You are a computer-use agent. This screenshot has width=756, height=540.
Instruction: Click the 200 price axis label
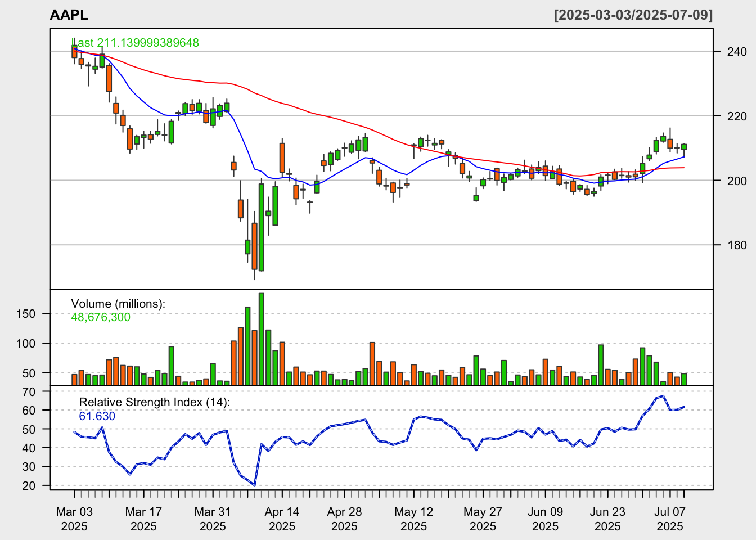[x=737, y=181]
